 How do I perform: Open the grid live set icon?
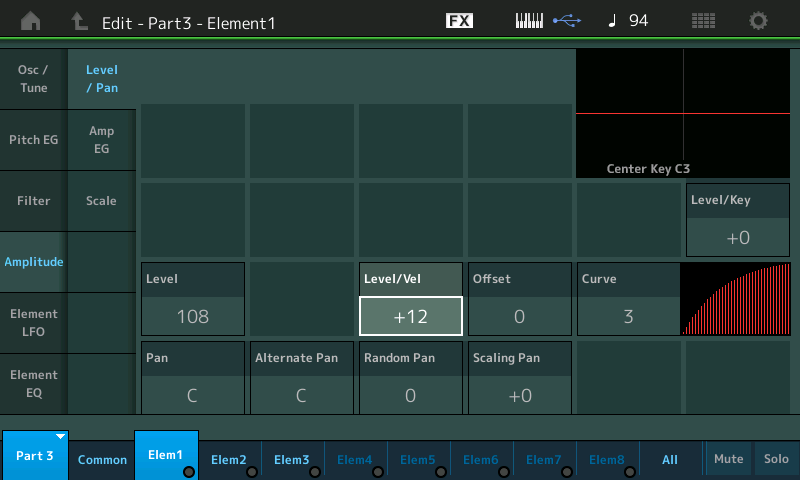[x=703, y=21]
